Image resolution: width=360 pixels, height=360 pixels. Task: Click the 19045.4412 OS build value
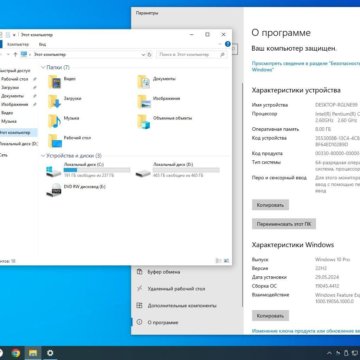coord(327,286)
